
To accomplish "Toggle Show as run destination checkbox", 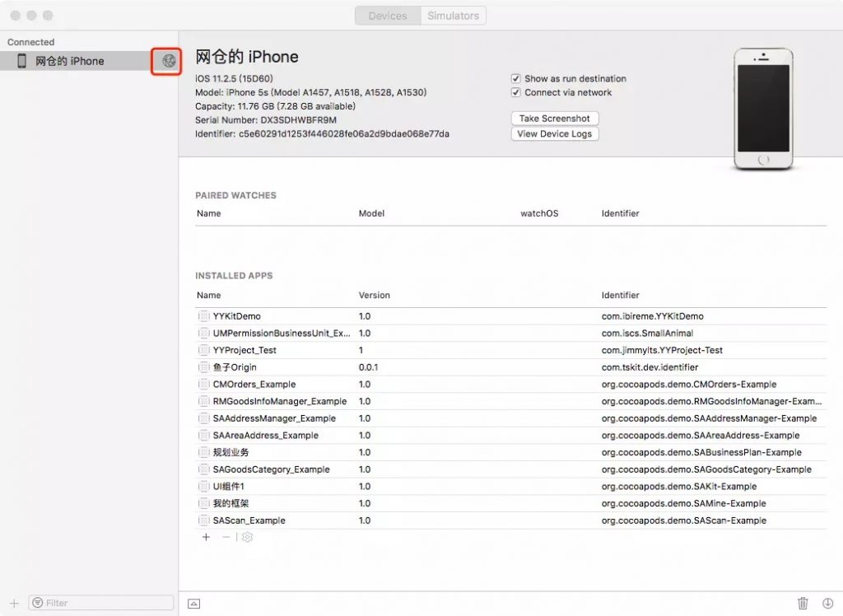I will [515, 78].
